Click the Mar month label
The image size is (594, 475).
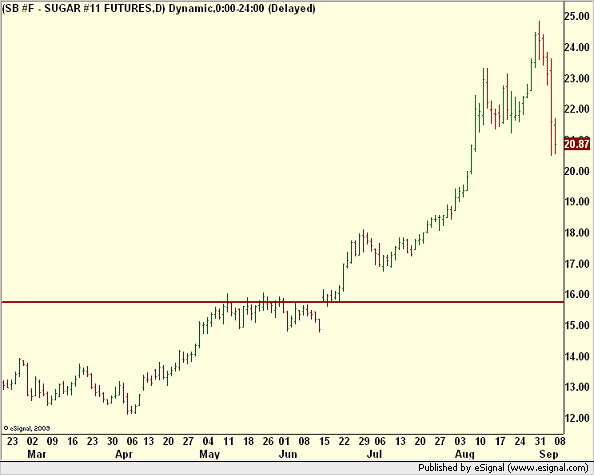(37, 454)
